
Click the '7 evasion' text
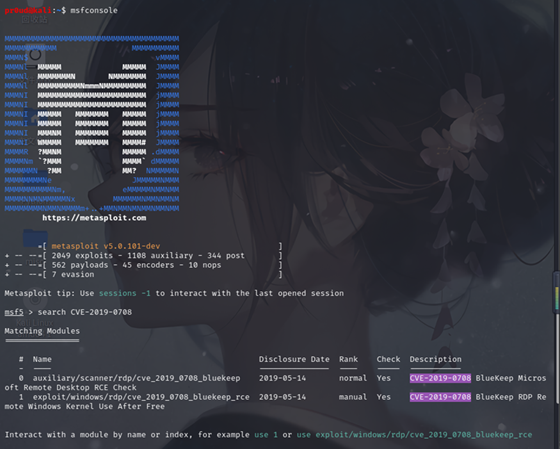[x=73, y=274]
